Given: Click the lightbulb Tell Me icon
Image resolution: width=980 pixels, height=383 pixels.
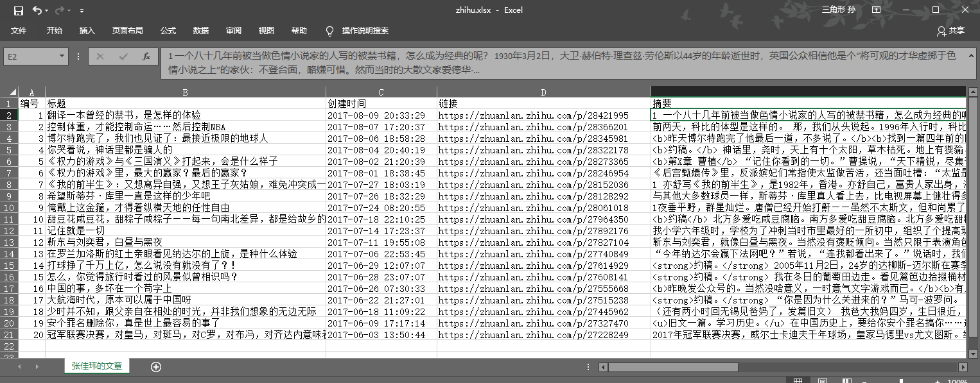Looking at the screenshot, I should [330, 31].
